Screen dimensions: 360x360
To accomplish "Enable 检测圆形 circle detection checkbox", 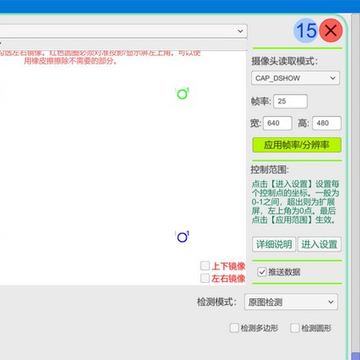I will [295, 328].
